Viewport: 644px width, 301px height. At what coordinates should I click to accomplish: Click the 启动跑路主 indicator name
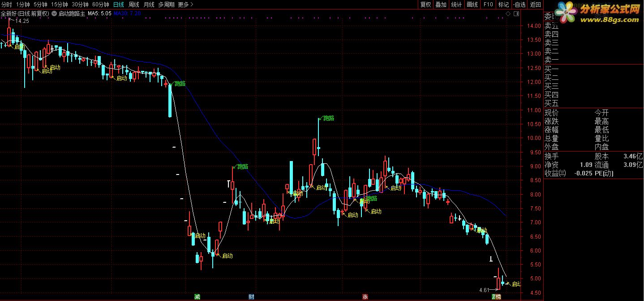pos(72,13)
